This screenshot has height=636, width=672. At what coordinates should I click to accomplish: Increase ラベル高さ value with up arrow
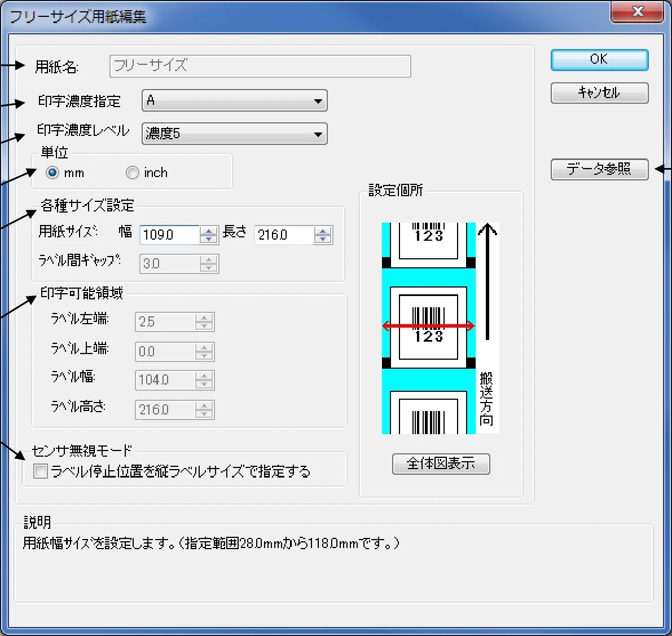click(x=204, y=405)
